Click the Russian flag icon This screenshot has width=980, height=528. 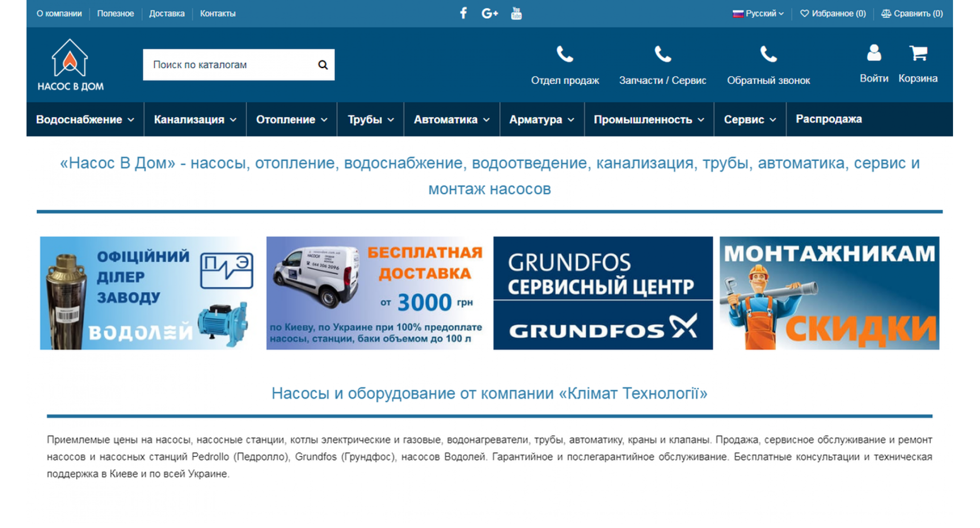[738, 14]
